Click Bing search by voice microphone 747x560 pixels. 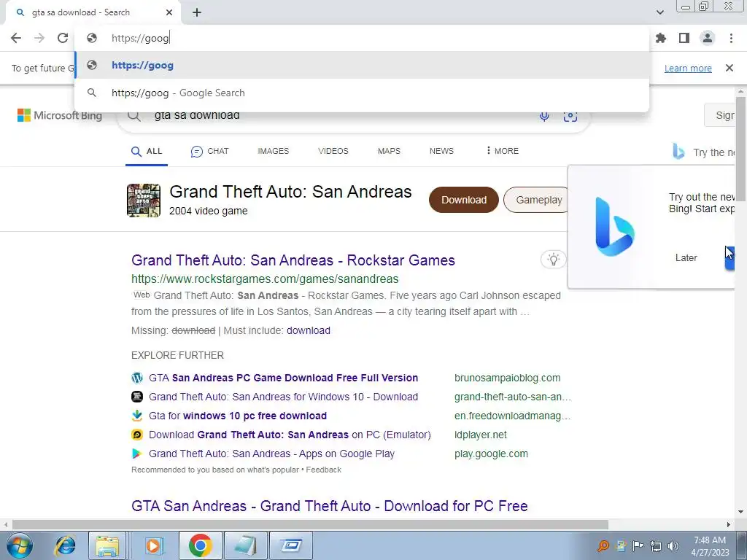(544, 116)
